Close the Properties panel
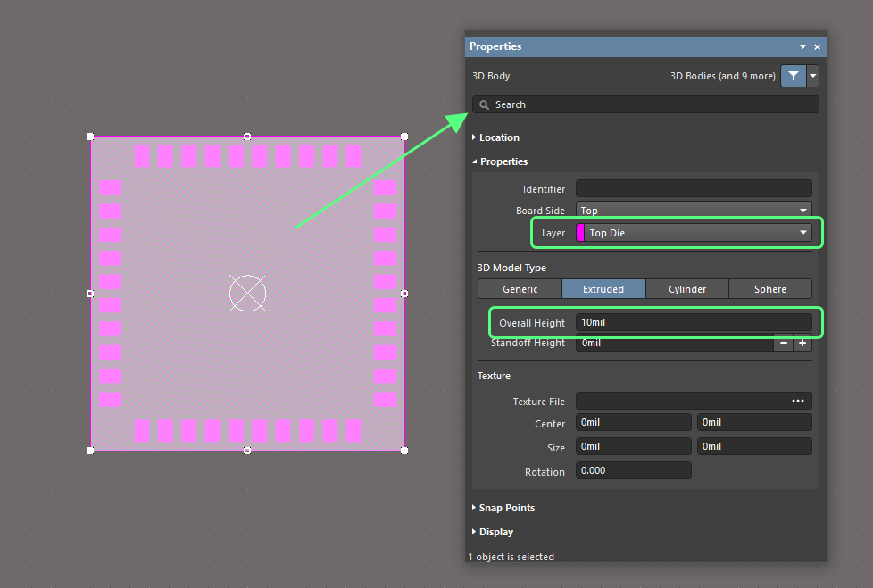The image size is (873, 588). pyautogui.click(x=817, y=46)
